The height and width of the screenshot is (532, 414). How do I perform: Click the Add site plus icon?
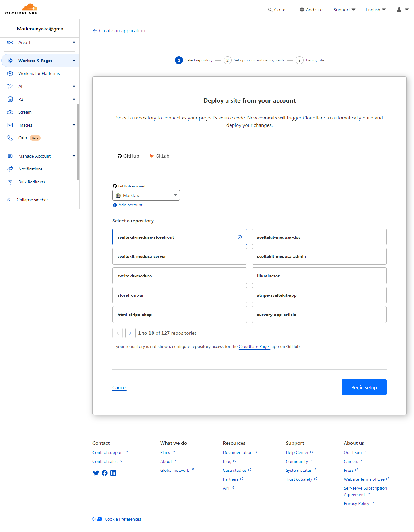tap(302, 10)
